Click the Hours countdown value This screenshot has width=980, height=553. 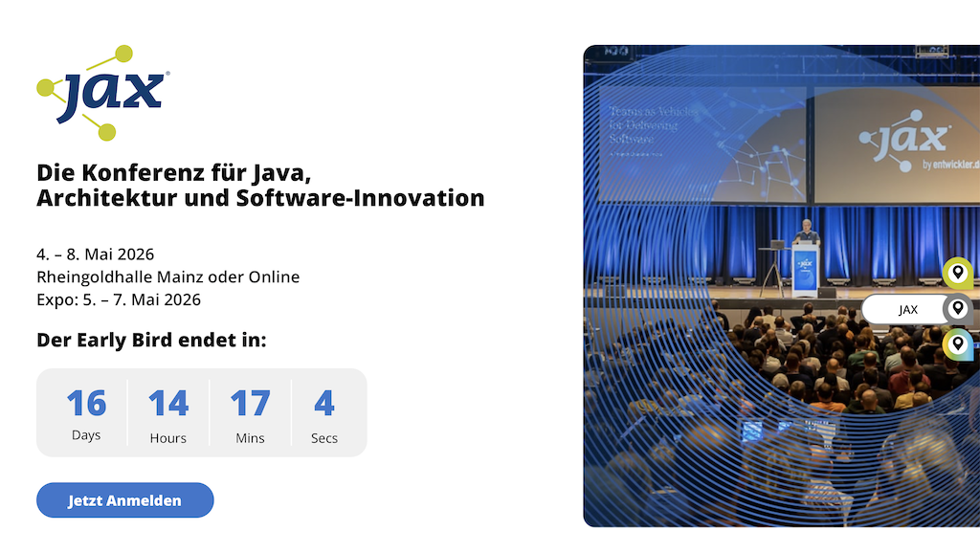point(168,404)
